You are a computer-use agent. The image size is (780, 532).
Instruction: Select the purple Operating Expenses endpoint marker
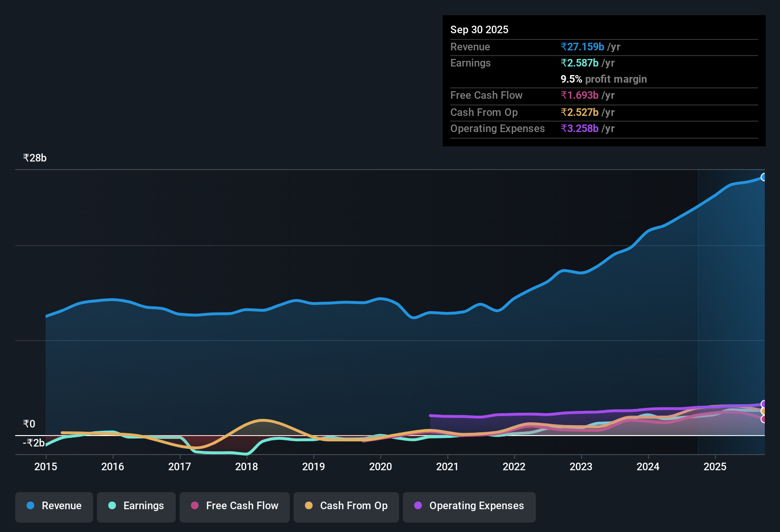click(x=763, y=404)
